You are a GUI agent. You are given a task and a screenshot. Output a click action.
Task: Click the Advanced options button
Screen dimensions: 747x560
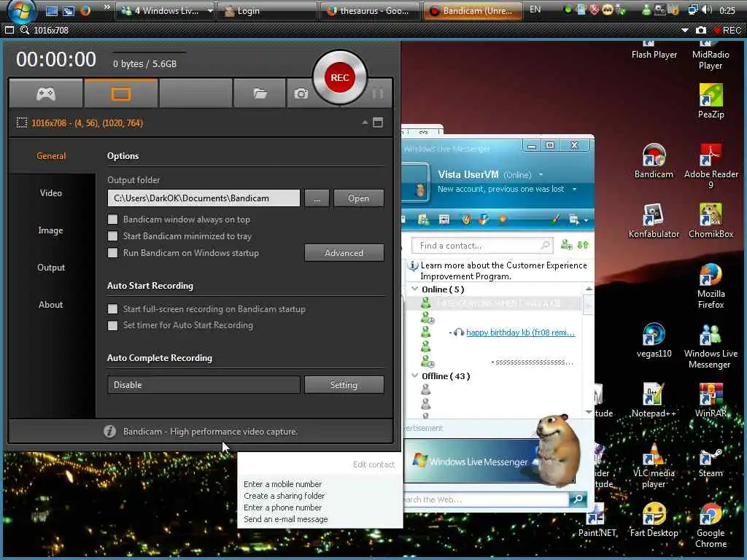[344, 253]
